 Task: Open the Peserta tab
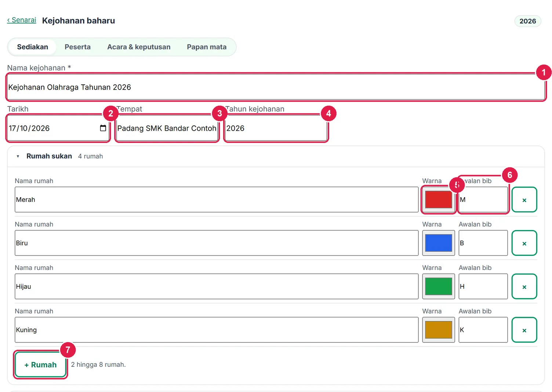[x=77, y=47]
